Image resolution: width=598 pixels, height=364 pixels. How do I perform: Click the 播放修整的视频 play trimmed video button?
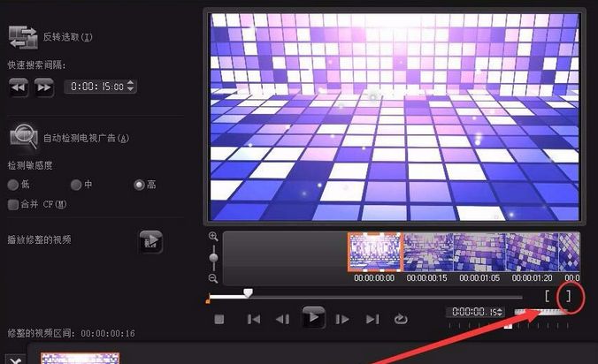[x=150, y=241]
